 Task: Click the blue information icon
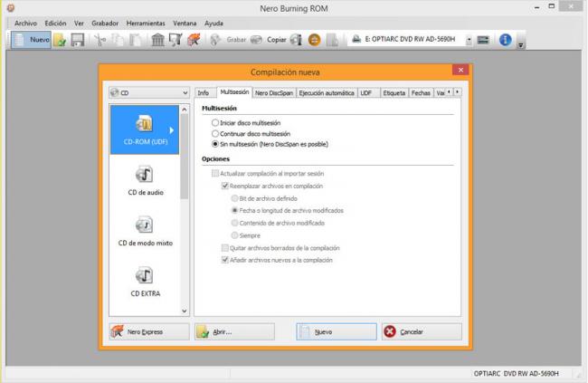(x=505, y=40)
